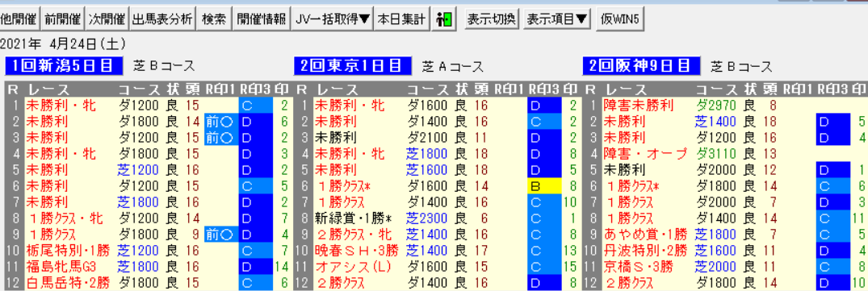Expand the 表示項目 dropdown

557,19
